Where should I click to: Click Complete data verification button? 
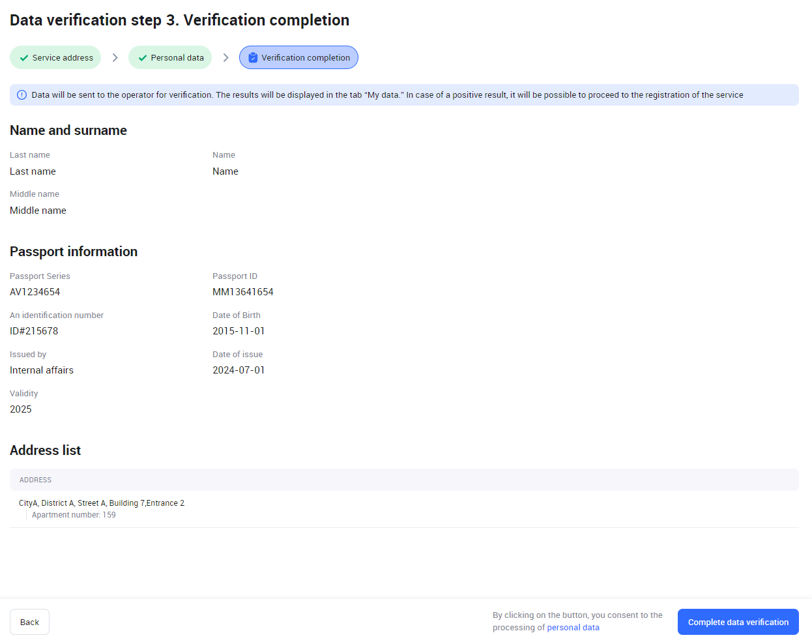click(x=738, y=622)
